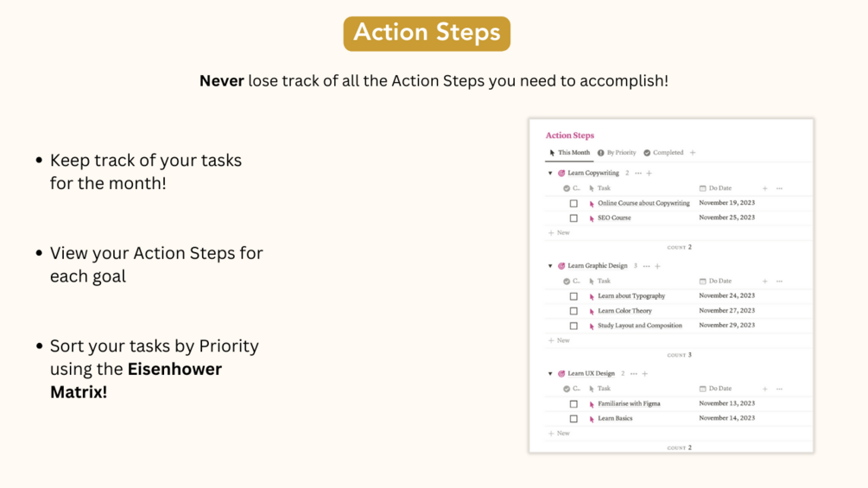
Task: Toggle the Learn UX Design disclosure triangle
Action: pos(550,373)
